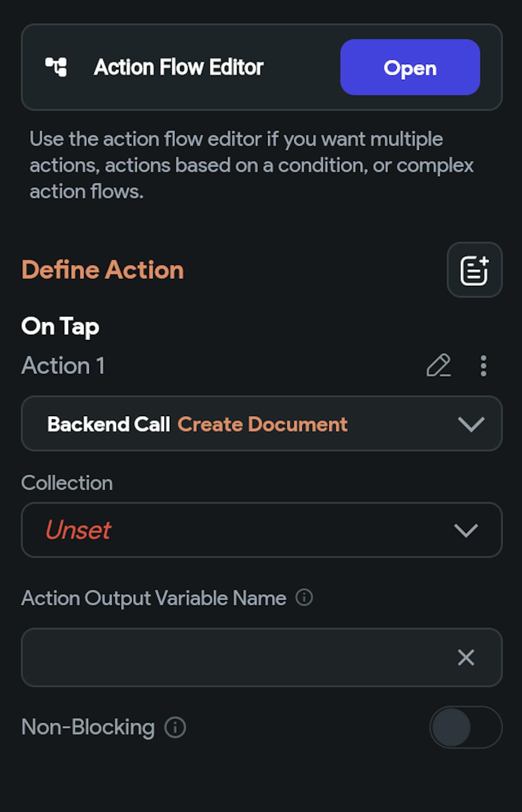Open the Action 1 three-dot options menu
Screen dimensions: 522x812
pyautogui.click(x=483, y=366)
